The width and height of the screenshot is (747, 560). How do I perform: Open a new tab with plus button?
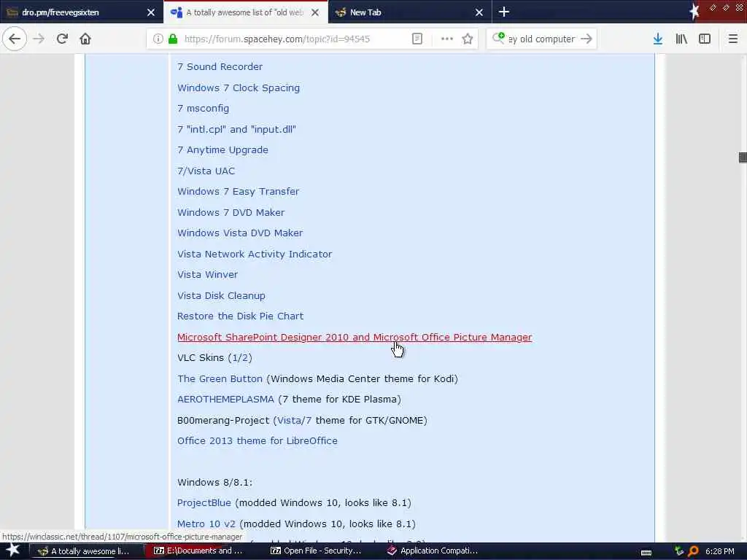(x=504, y=12)
